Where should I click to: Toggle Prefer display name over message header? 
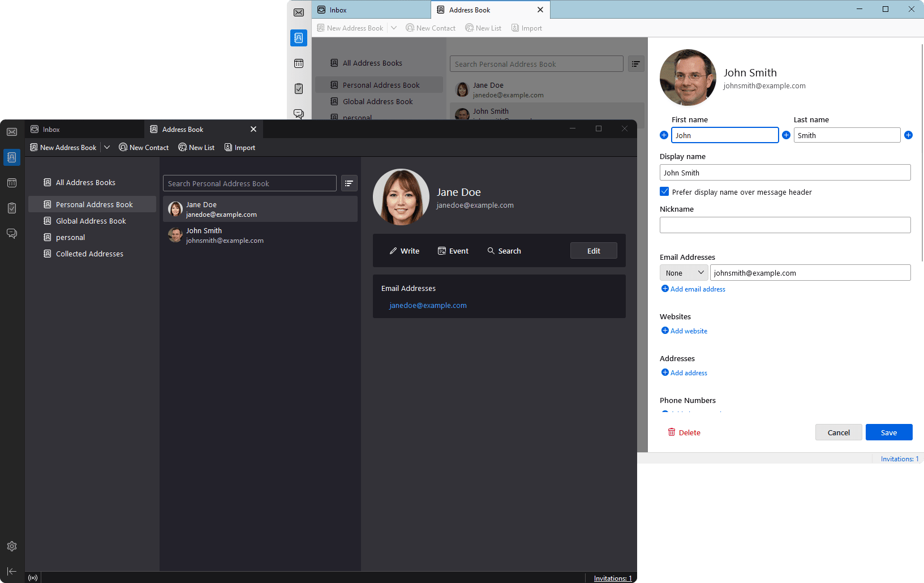coord(664,192)
